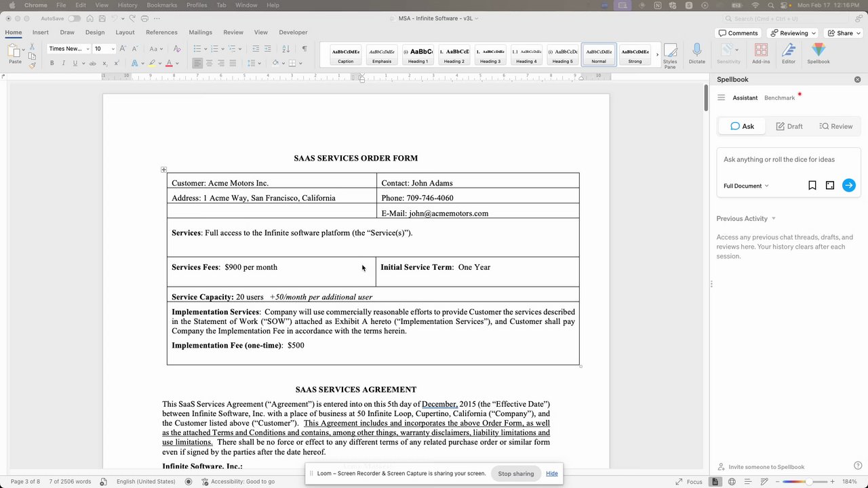Clear all formatting from text

tap(177, 49)
